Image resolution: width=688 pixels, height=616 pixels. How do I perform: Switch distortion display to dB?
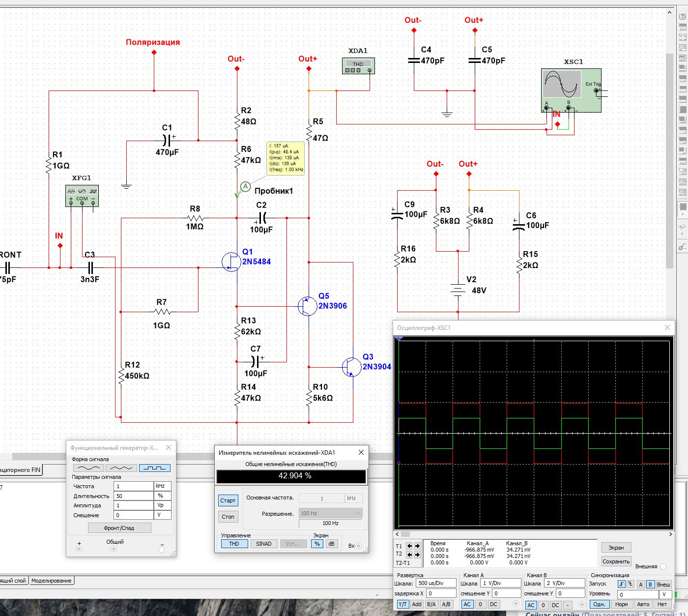(331, 544)
